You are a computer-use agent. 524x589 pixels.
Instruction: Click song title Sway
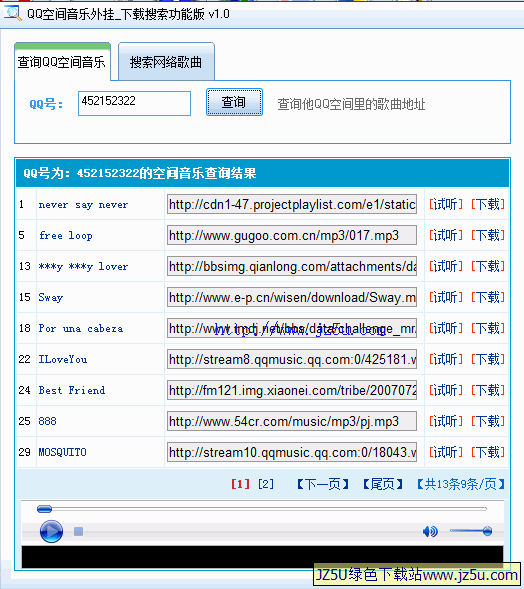point(50,298)
